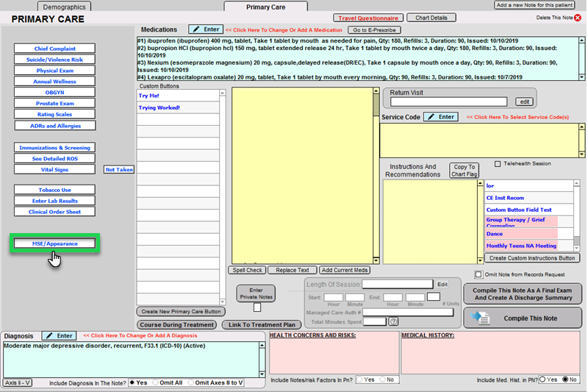This screenshot has height=392, width=588.
Task: Click the red Delete This Note icon
Action: pyautogui.click(x=578, y=17)
